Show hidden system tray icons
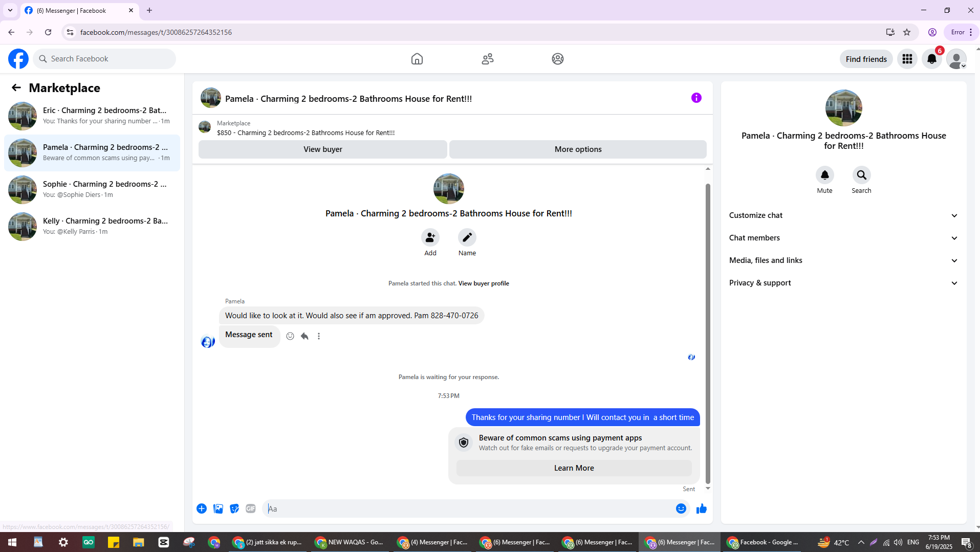This screenshot has width=980, height=552. [x=861, y=542]
